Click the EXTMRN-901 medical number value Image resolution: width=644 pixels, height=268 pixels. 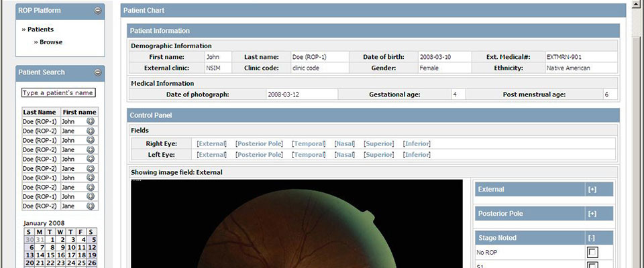click(564, 57)
